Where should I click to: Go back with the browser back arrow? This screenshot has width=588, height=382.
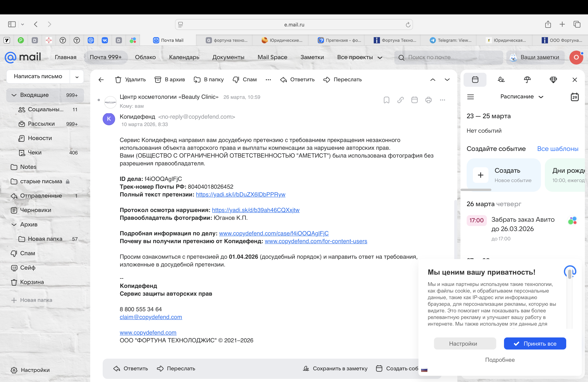tap(36, 24)
